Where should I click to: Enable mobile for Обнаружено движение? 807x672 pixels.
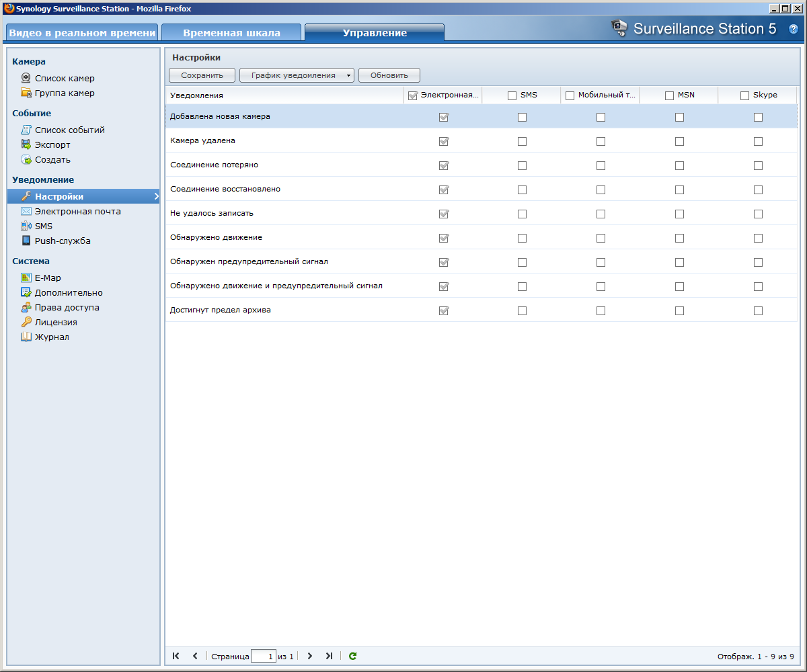[x=601, y=238]
